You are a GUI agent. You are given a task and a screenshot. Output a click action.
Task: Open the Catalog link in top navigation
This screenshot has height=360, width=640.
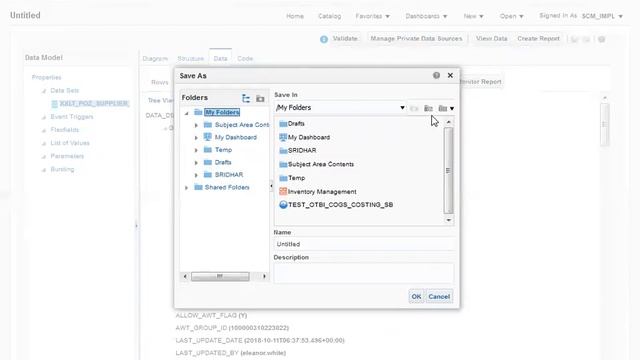(329, 16)
